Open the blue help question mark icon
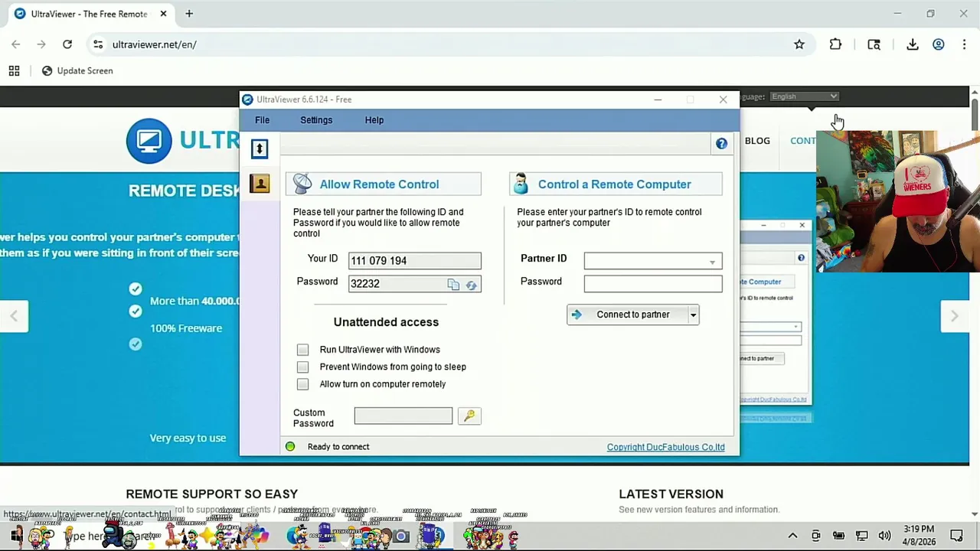Image resolution: width=980 pixels, height=551 pixels. tap(721, 144)
